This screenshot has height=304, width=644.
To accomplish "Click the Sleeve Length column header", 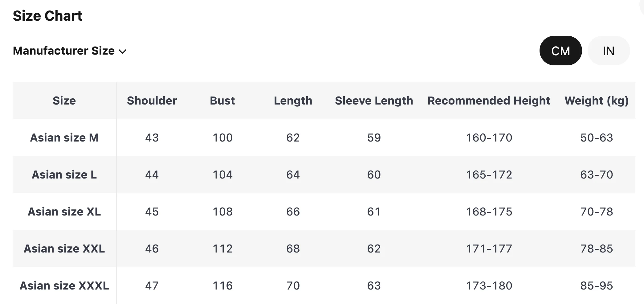I will click(x=374, y=101).
